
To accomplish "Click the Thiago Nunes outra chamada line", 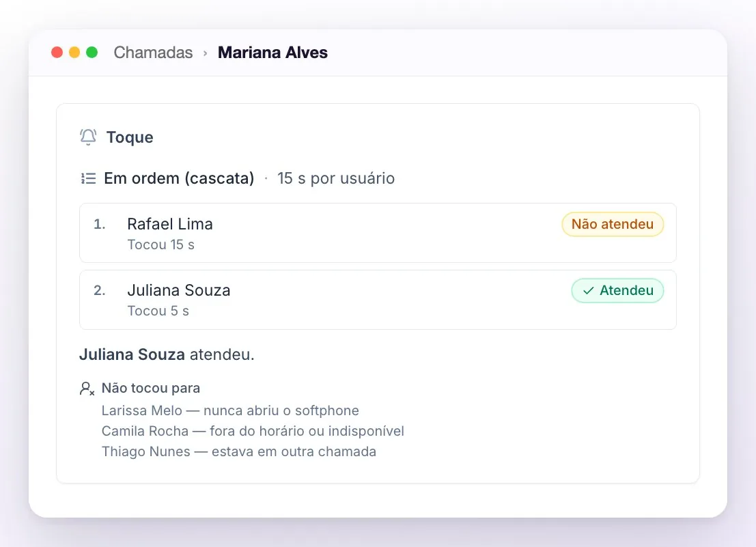I will tap(238, 451).
